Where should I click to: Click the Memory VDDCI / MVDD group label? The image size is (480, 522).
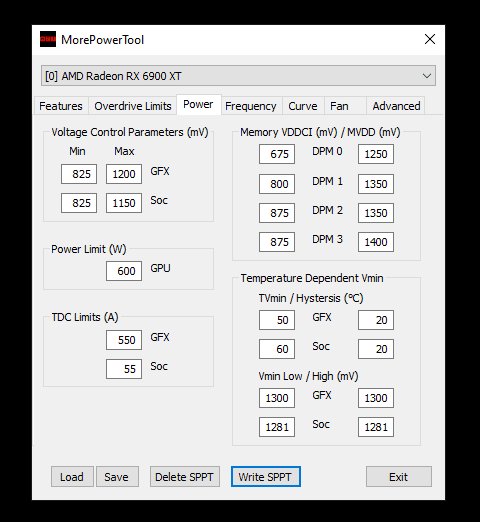coord(320,132)
